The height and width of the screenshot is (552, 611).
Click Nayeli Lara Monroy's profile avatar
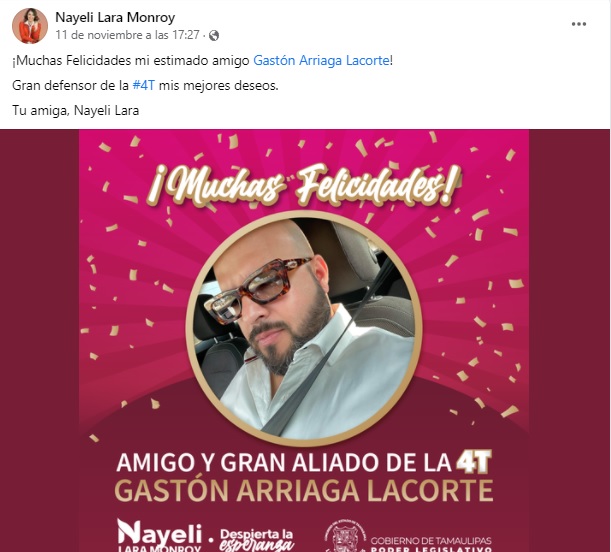point(30,26)
